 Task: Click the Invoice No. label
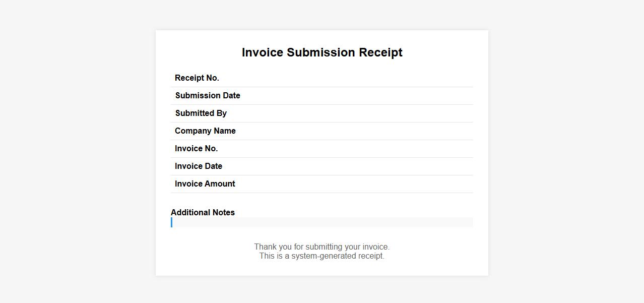pos(197,149)
